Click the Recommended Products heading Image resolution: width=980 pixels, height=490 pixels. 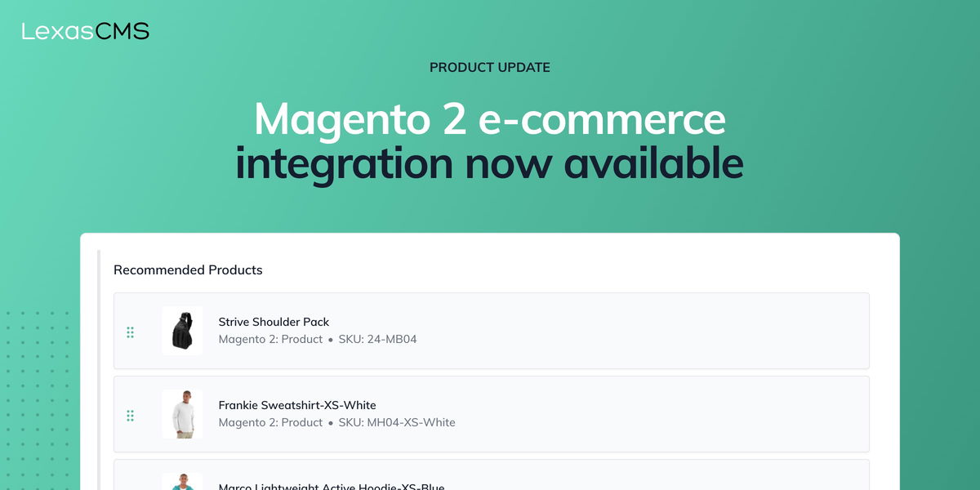coord(188,269)
